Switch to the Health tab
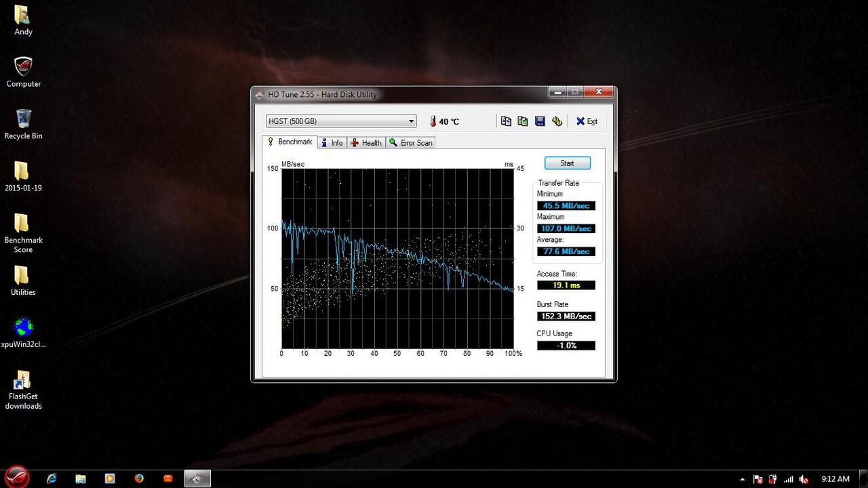This screenshot has height=488, width=868. (366, 143)
